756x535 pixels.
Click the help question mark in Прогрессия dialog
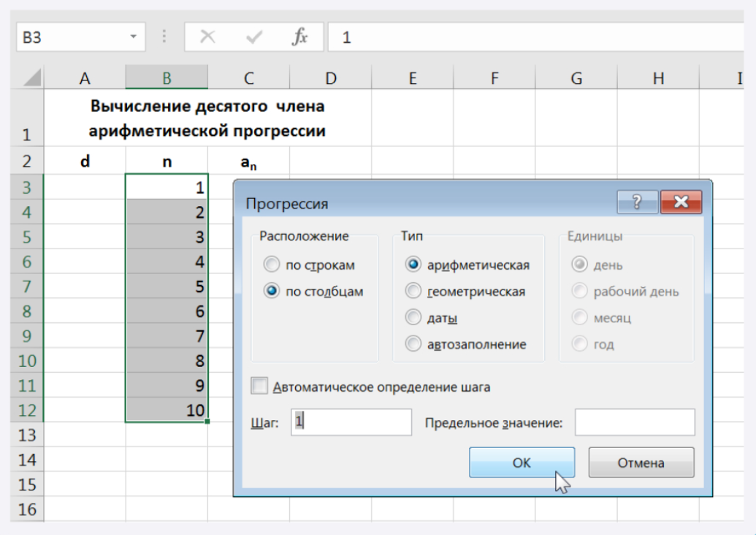637,202
